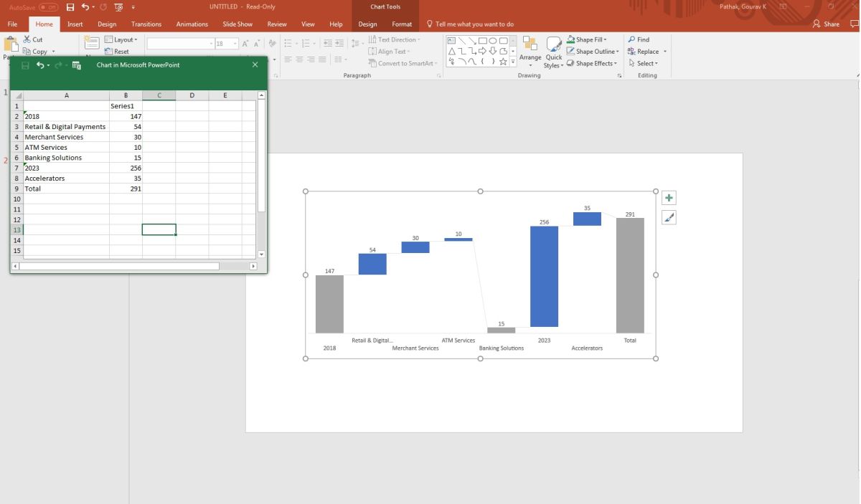Toggle the AutoSave switch

49,7
